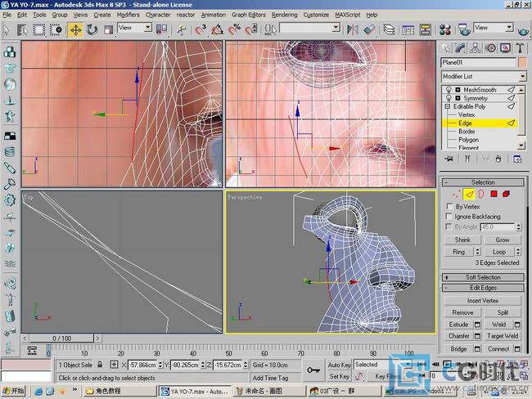
Task: Switch to the Display panel tab
Action: 505,48
